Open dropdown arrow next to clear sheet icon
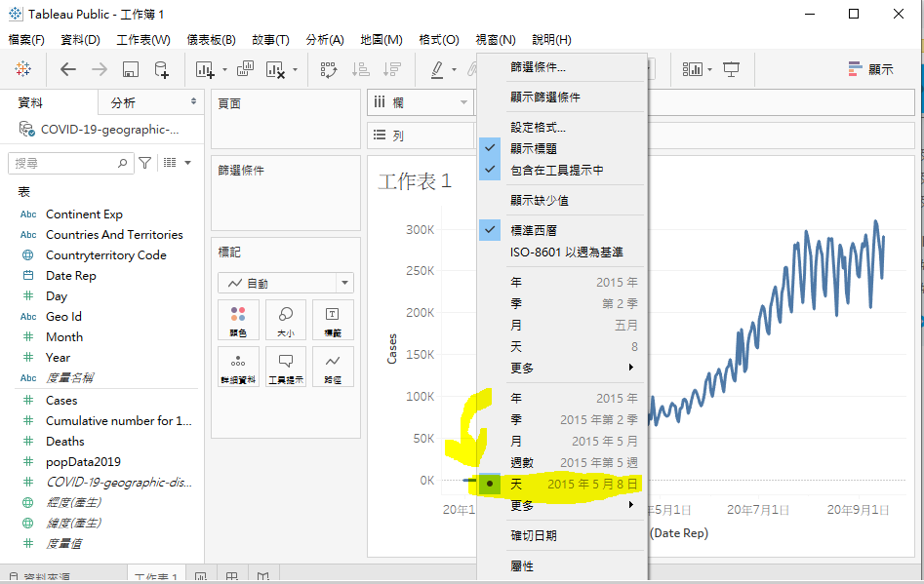The width and height of the screenshot is (924, 584). (296, 69)
